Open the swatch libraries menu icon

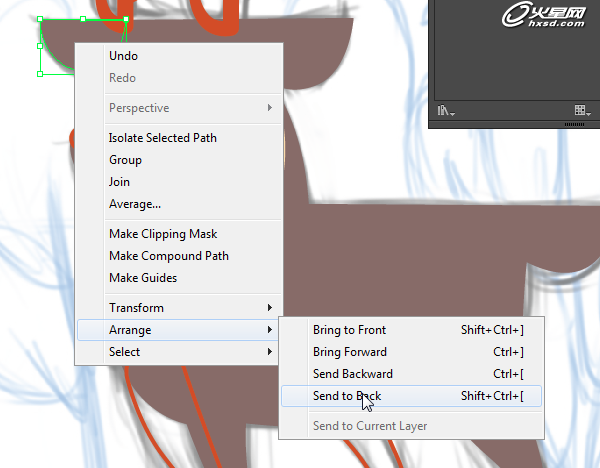(x=446, y=111)
